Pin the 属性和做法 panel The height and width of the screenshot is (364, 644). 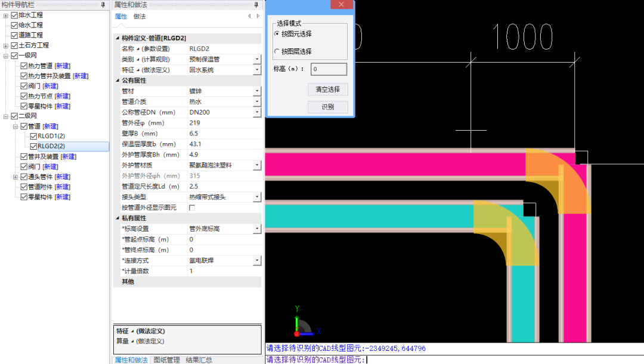point(256,5)
